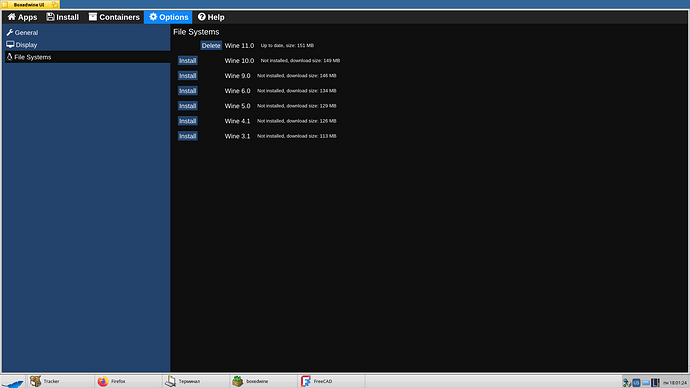Image resolution: width=690 pixels, height=388 pixels.
Task: Open the ProcessController tray icon
Action: [655, 383]
